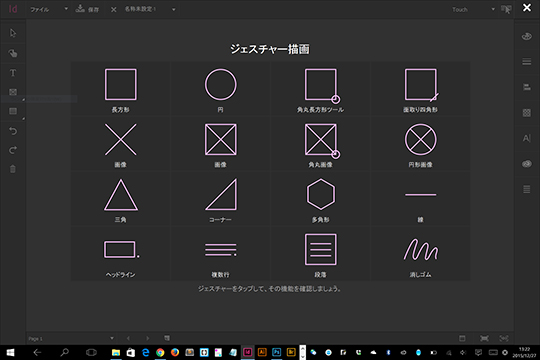The image size is (540, 360).
Task: Open the swatches grid panel icon
Action: point(527,113)
